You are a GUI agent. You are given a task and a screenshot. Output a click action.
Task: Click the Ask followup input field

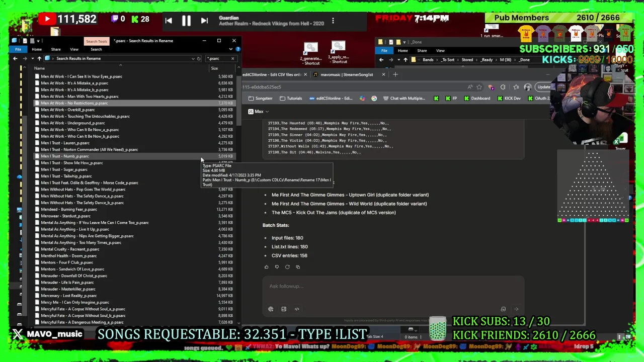pos(392,286)
